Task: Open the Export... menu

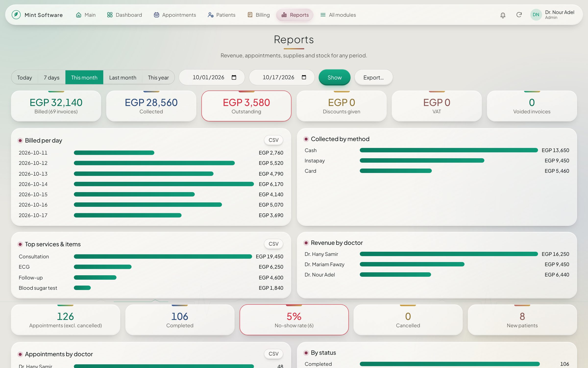Action: 373,78
